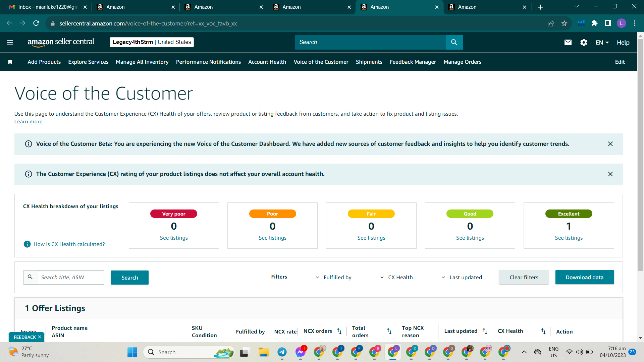Click the info icon beside How is CX Health calculated
The width and height of the screenshot is (644, 362).
click(x=27, y=244)
